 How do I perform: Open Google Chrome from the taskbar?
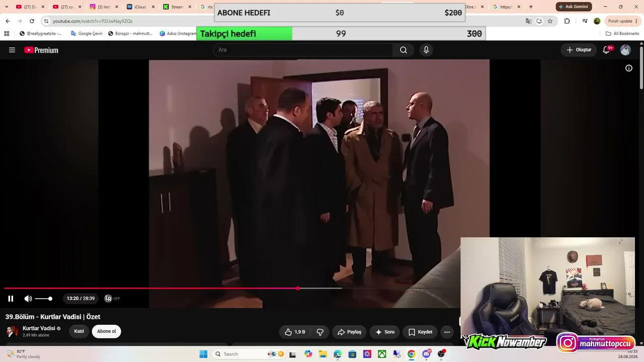coord(412,354)
